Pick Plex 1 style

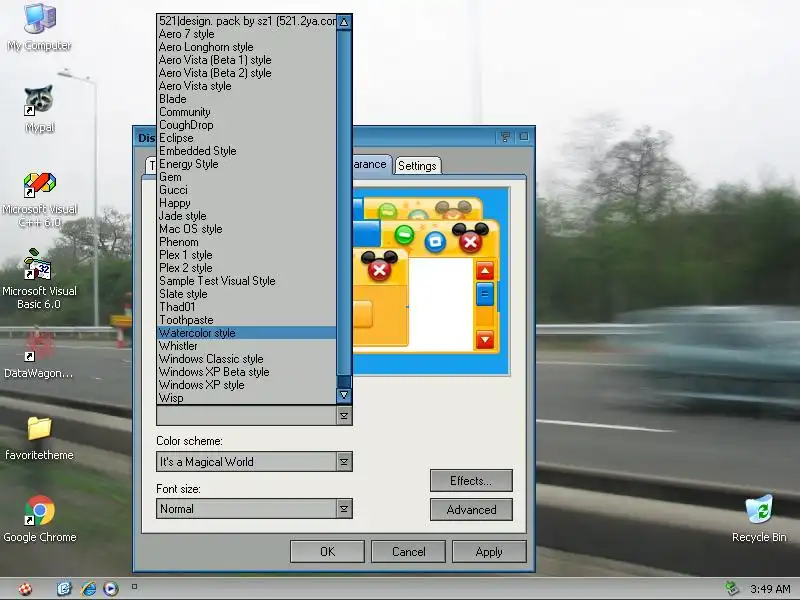(x=247, y=255)
